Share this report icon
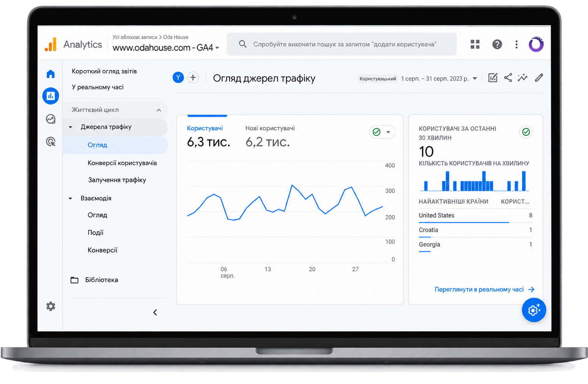This screenshot has height=384, width=588. click(x=508, y=78)
